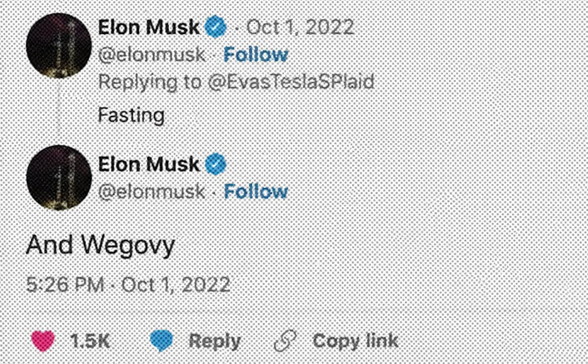Click the blue reply speech bubble icon

pos(161,341)
